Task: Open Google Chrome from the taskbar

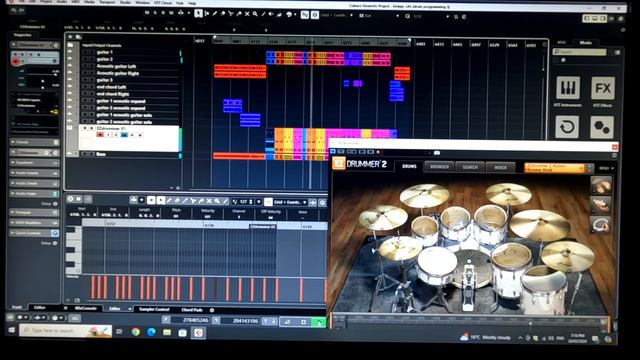Action: (x=136, y=332)
